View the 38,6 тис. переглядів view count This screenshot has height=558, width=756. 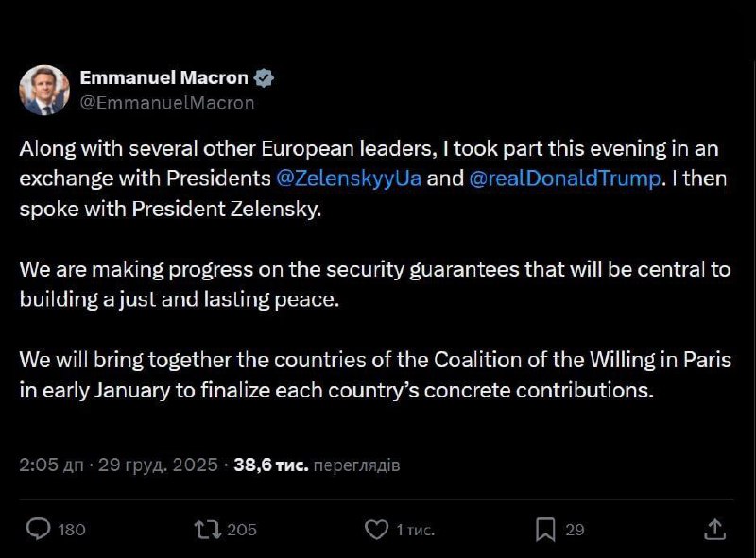(x=317, y=465)
